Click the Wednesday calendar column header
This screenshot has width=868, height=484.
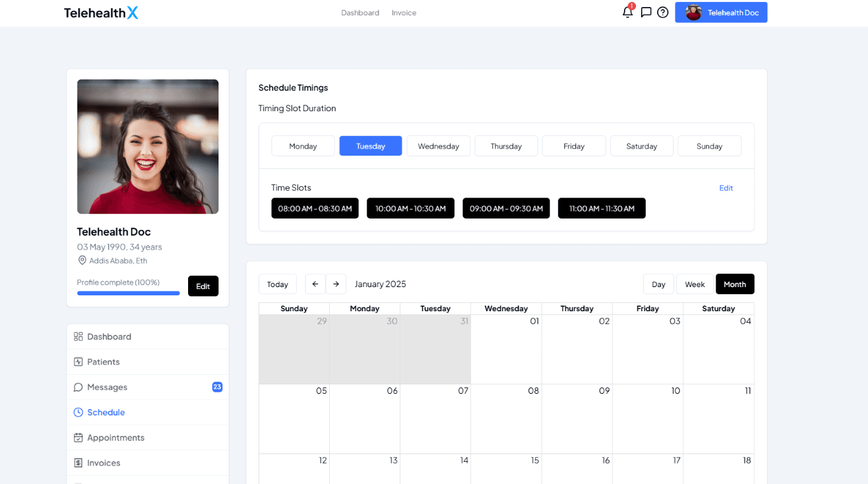click(x=506, y=309)
